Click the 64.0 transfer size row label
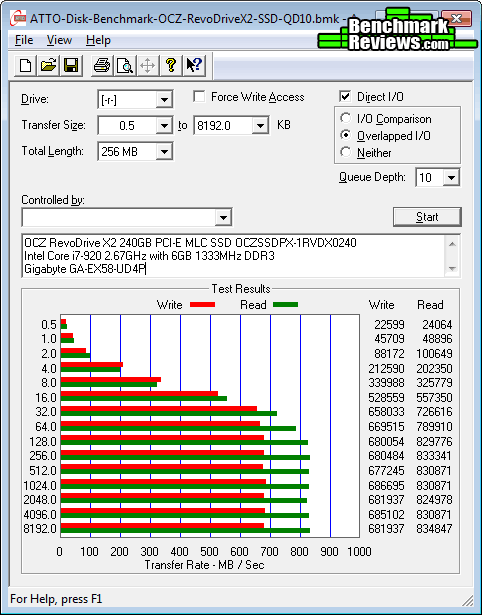482x615 pixels. (x=45, y=426)
